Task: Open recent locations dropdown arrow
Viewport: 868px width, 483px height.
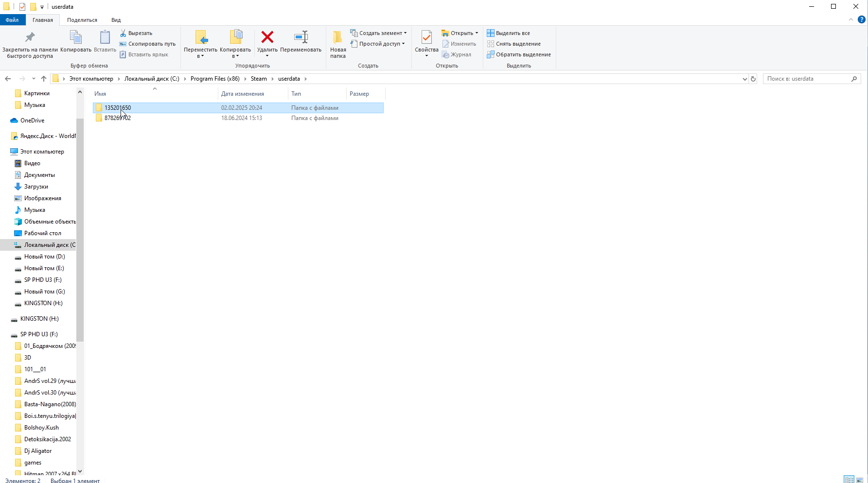Action: point(34,79)
